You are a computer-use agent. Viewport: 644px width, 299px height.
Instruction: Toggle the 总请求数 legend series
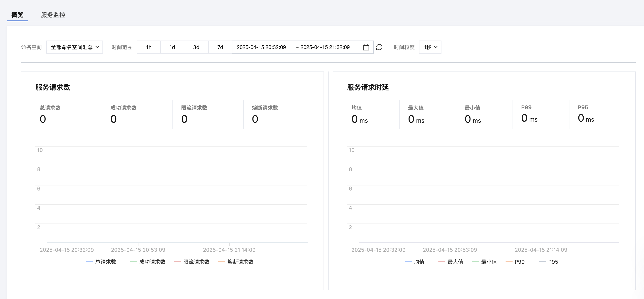click(x=101, y=262)
